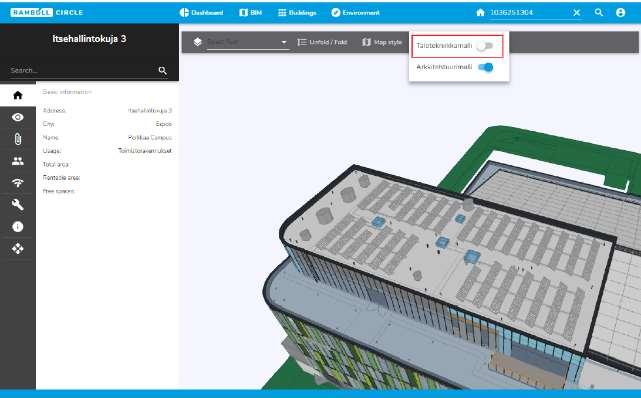This screenshot has width=641, height=398.
Task: Go to the Dashboard menu
Action: (201, 13)
